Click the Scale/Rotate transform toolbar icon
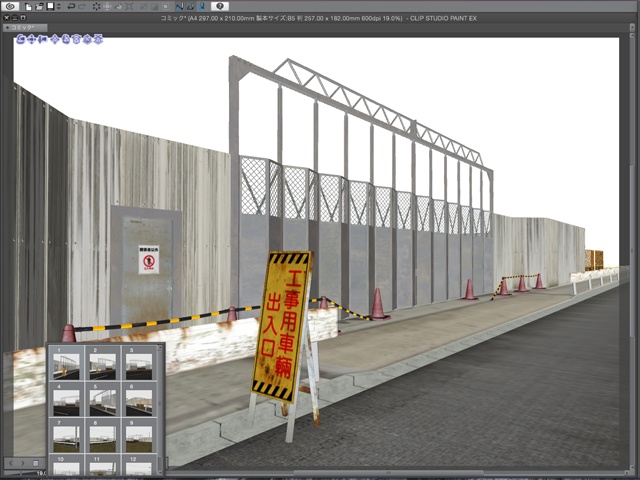 pos(107,6)
